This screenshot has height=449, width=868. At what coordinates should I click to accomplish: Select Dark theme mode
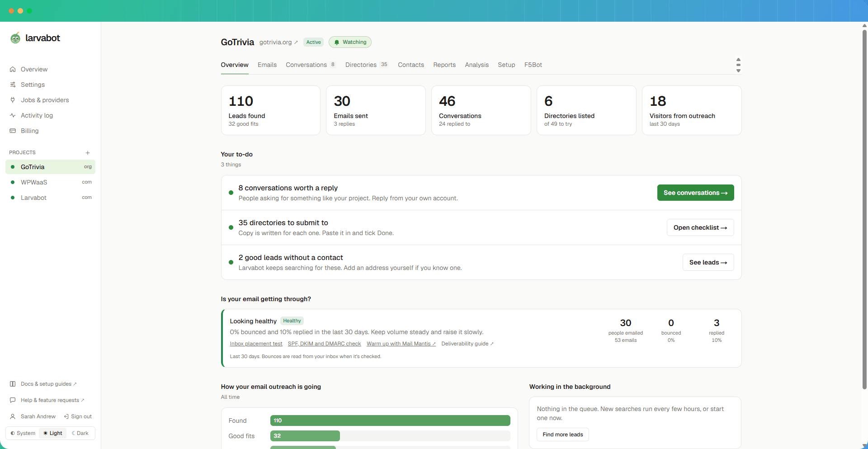tap(80, 433)
